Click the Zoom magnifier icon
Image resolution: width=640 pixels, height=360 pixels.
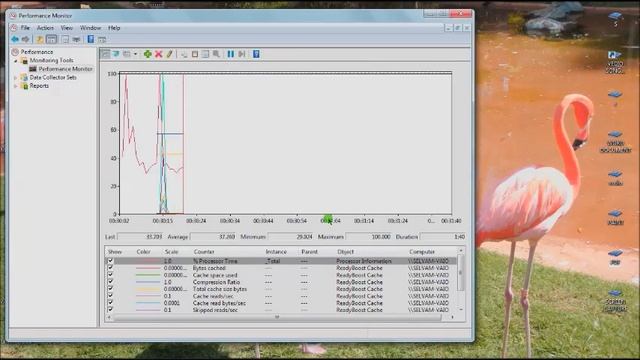216,54
